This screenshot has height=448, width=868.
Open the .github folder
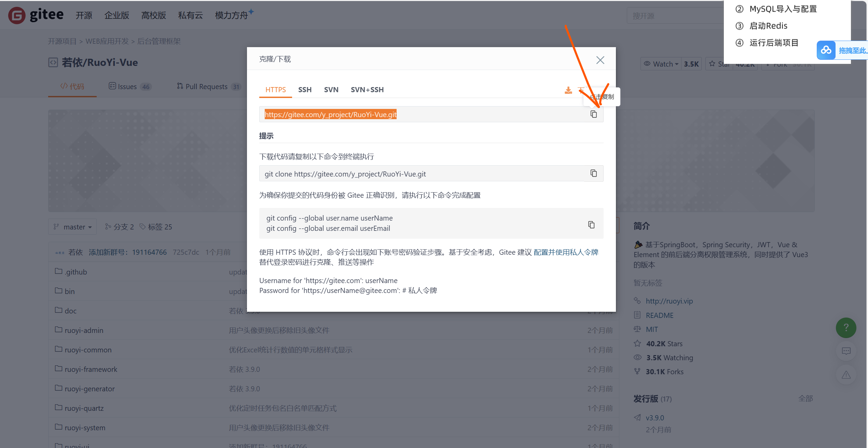click(x=75, y=272)
